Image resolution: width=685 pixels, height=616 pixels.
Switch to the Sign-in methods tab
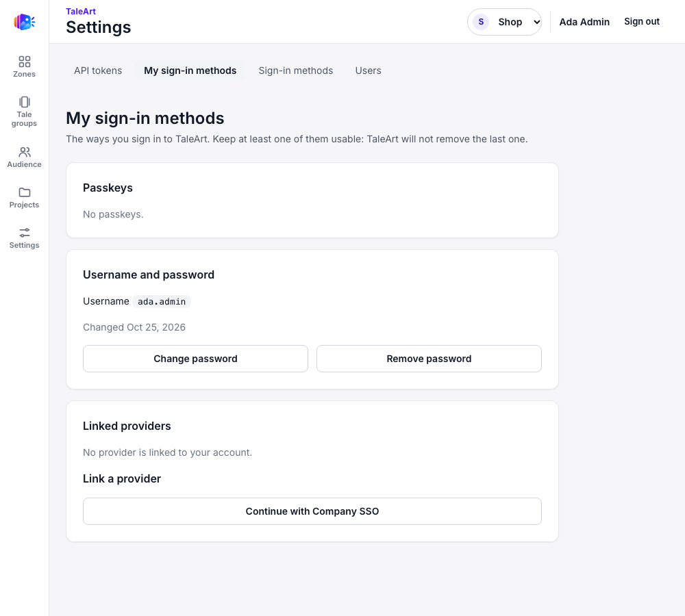pos(296,70)
